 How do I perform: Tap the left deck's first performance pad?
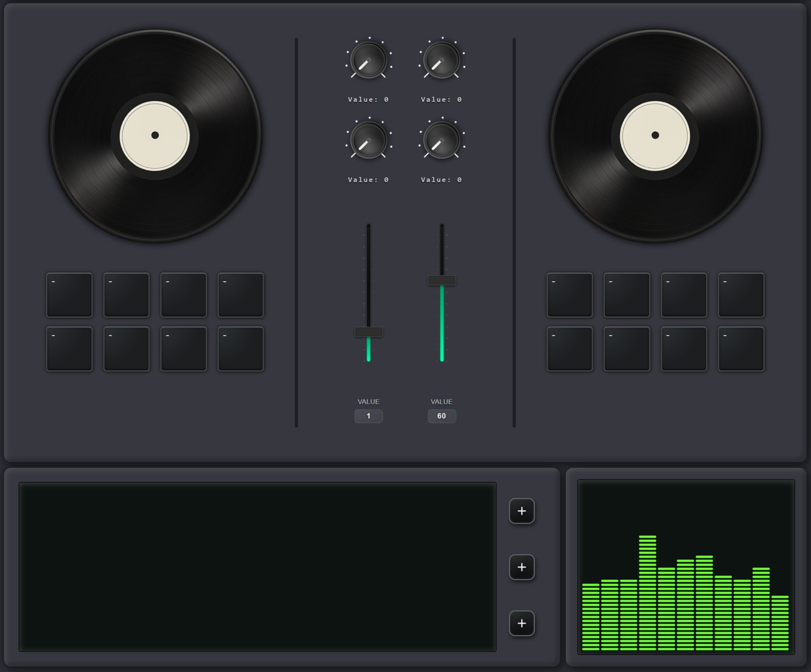coord(69,294)
